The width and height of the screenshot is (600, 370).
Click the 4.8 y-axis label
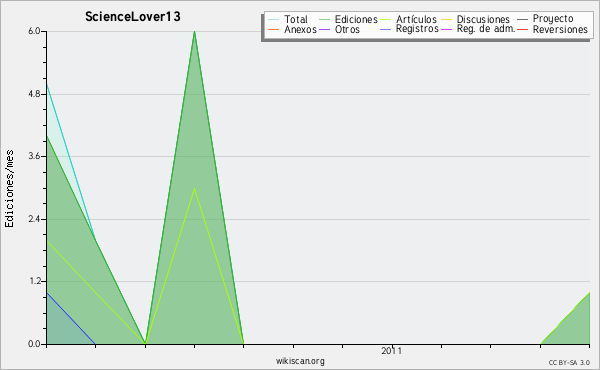[x=34, y=94]
